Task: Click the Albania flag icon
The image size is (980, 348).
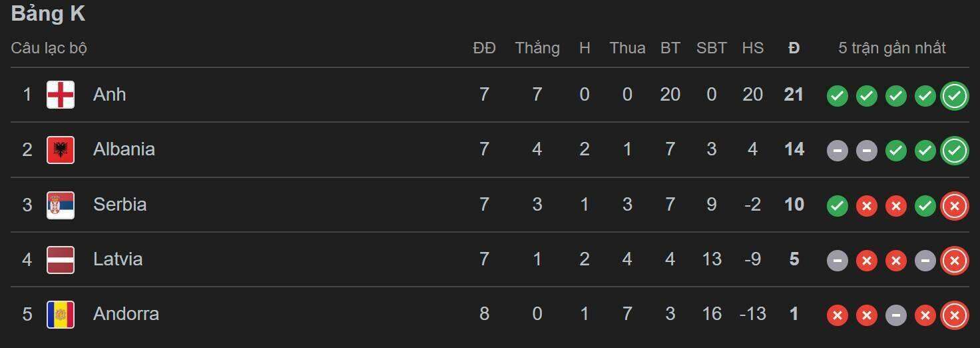Action: 61,149
